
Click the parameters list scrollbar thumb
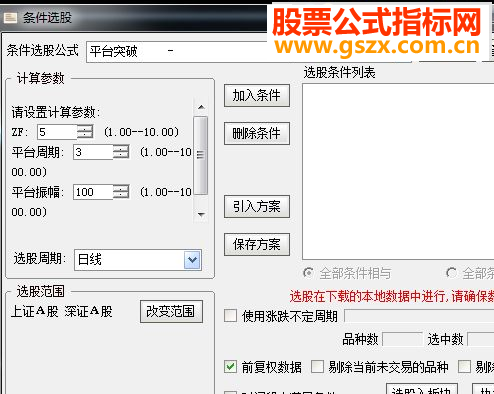pyautogui.click(x=201, y=155)
